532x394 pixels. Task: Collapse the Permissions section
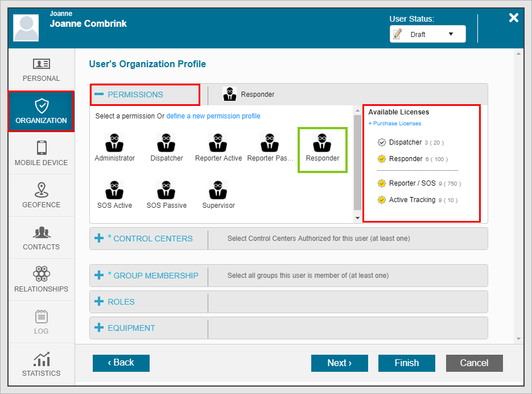click(99, 95)
